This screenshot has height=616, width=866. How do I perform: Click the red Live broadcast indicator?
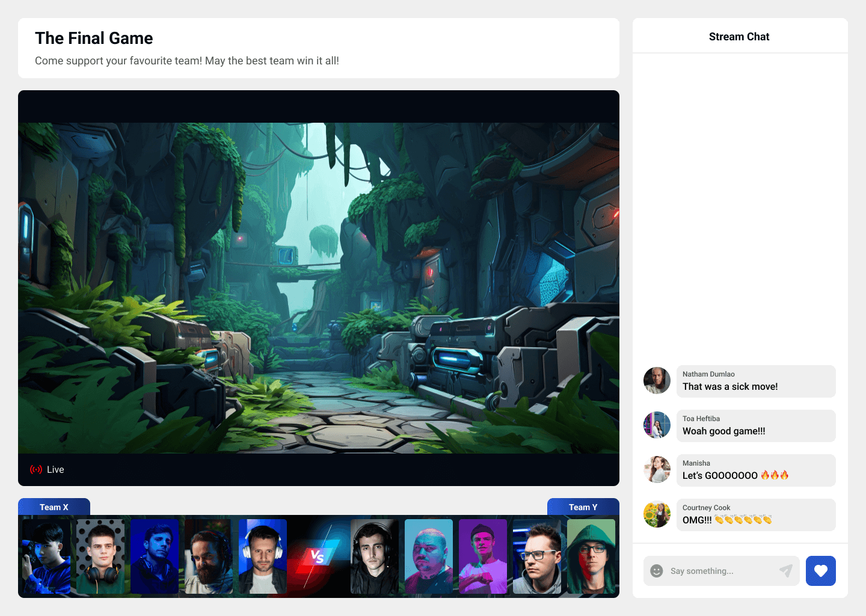36,470
